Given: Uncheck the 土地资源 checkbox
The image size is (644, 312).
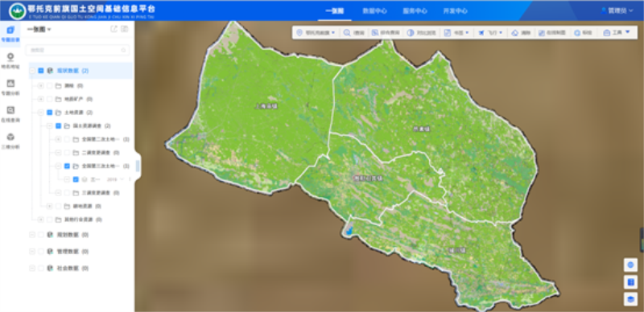Looking at the screenshot, I should pyautogui.click(x=50, y=112).
